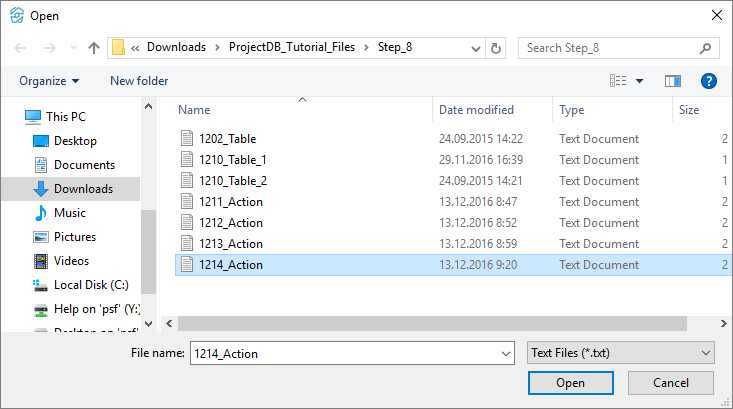Click the New folder button
The height and width of the screenshot is (409, 733).
point(139,81)
